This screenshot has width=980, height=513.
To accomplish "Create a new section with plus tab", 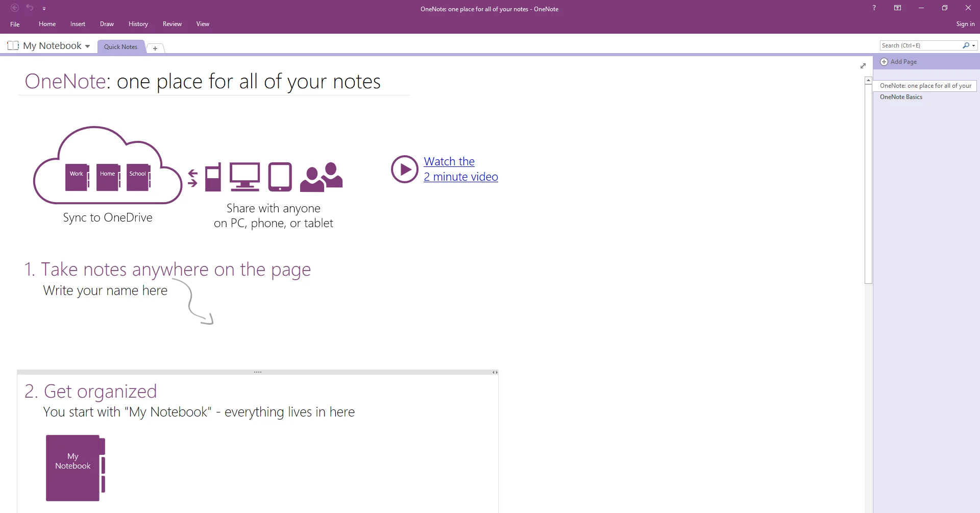I will [155, 48].
